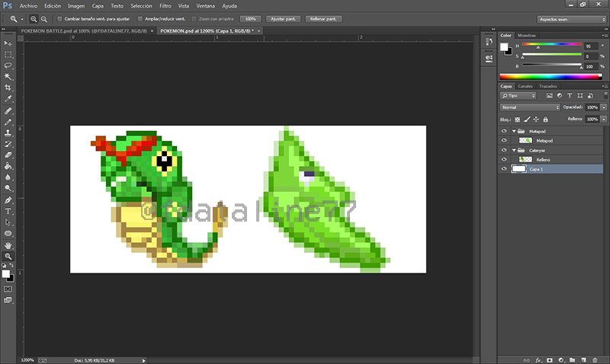Select the Zoom tool in toolbox
This screenshot has width=610, height=364.
coord(8,257)
